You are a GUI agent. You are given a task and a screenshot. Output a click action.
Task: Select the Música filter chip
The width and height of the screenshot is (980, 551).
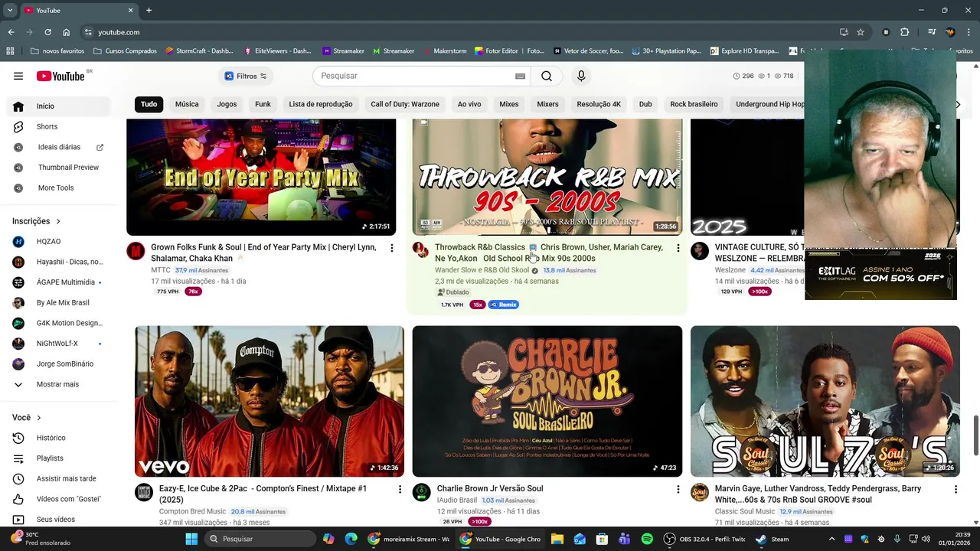click(187, 104)
